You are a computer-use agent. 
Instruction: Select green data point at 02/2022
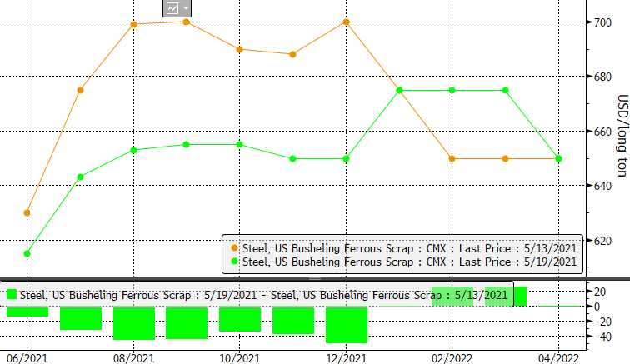coord(452,90)
